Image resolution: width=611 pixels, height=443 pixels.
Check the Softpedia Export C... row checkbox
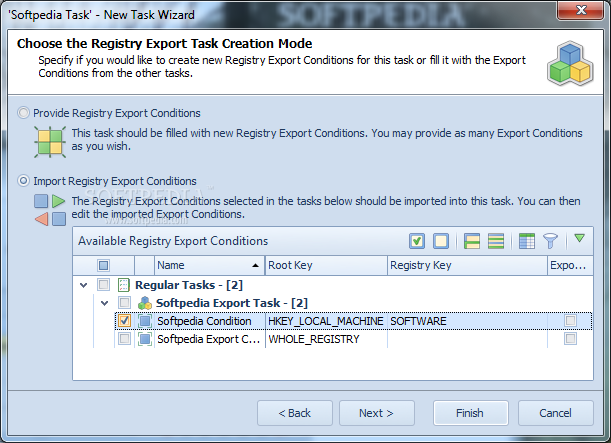(x=124, y=339)
